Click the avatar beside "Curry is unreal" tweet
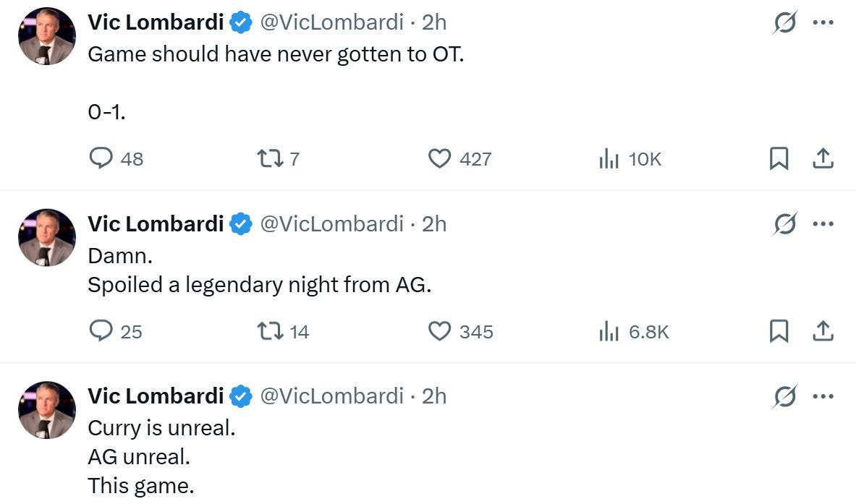This screenshot has height=504, width=856. point(47,410)
